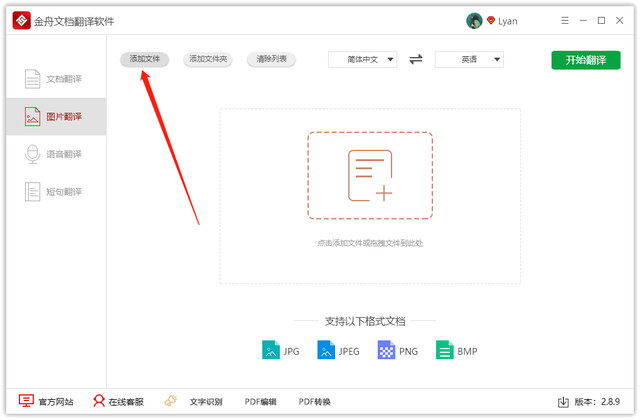Click the BMP format icon

[x=444, y=350]
